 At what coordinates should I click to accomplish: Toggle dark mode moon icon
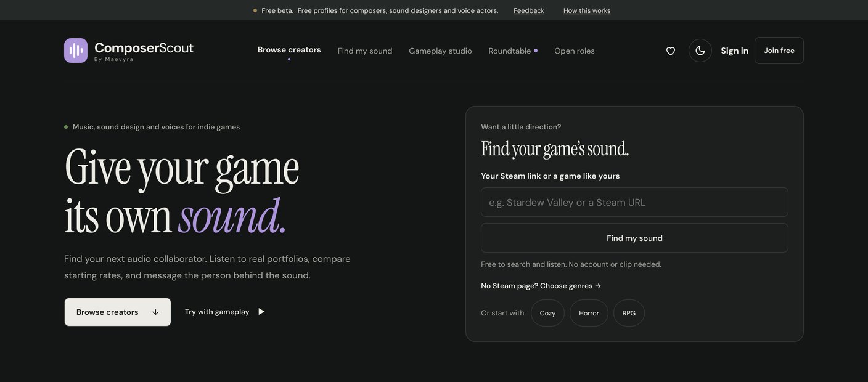pyautogui.click(x=700, y=51)
